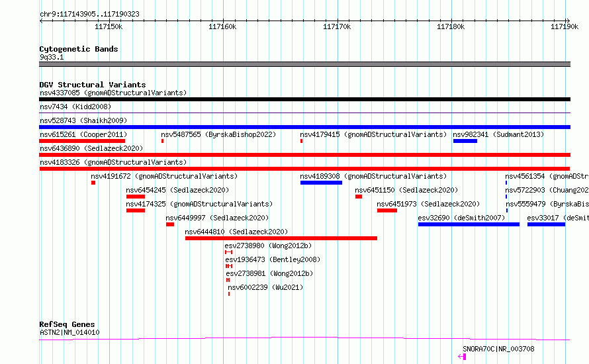Image resolution: width=589 pixels, height=364 pixels.
Task: Click the 9q33.1 cytogenetic band bar
Action: point(304,64)
